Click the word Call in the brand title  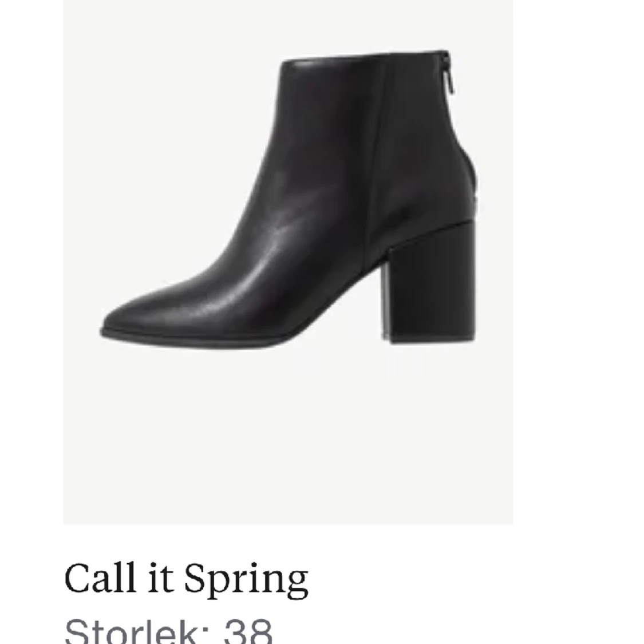[100, 578]
